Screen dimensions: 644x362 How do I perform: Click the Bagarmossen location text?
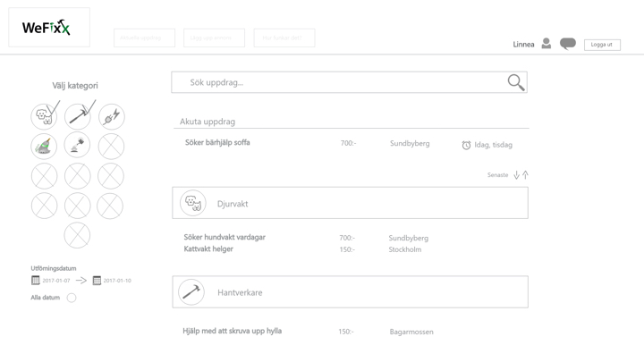(x=411, y=332)
